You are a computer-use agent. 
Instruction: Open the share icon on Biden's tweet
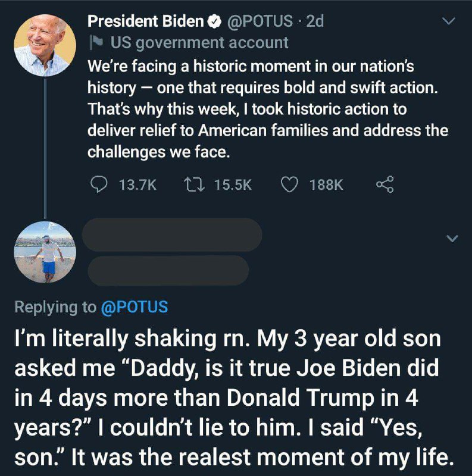coord(385,185)
